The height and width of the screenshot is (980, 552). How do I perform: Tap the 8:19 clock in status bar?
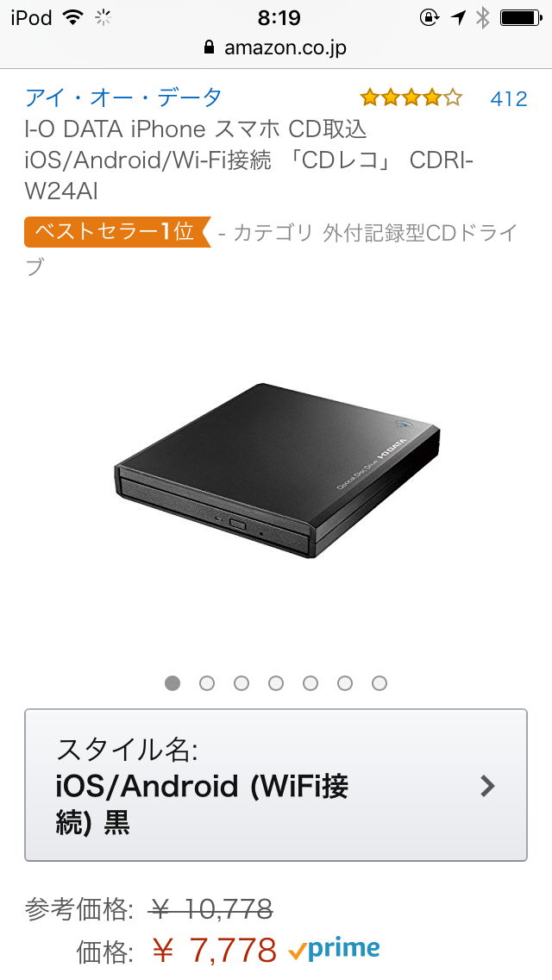tap(279, 17)
